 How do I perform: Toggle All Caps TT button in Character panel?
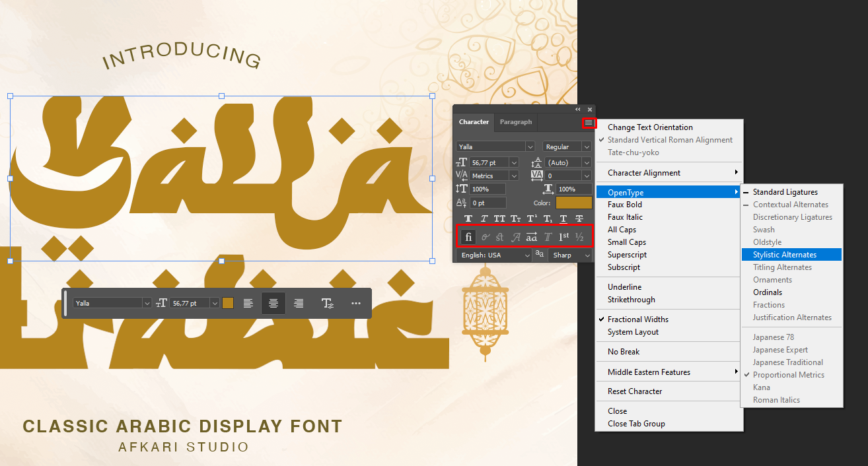point(499,218)
